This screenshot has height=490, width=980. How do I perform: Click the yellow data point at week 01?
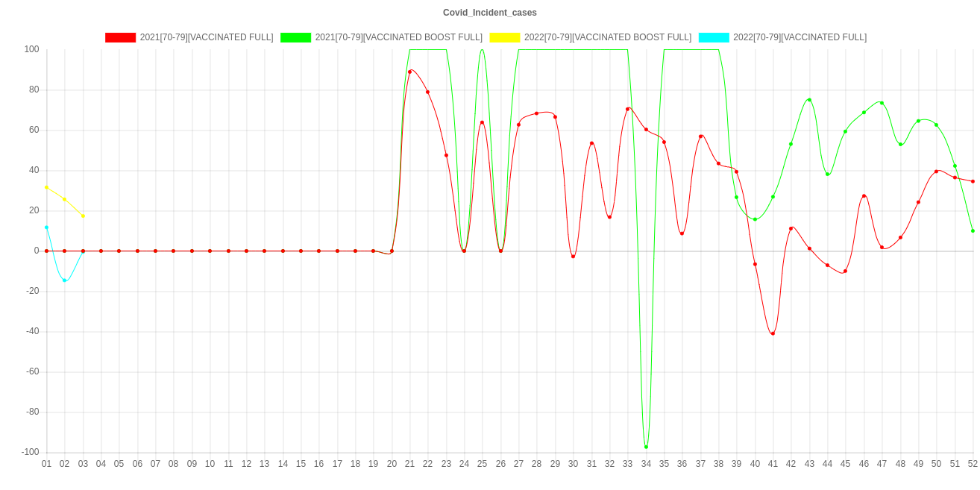click(46, 187)
